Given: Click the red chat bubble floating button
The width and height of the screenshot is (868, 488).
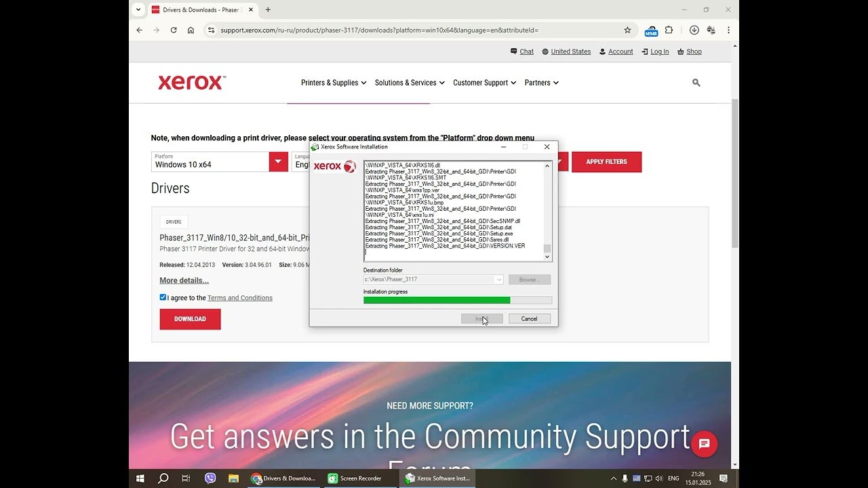Looking at the screenshot, I should (704, 444).
